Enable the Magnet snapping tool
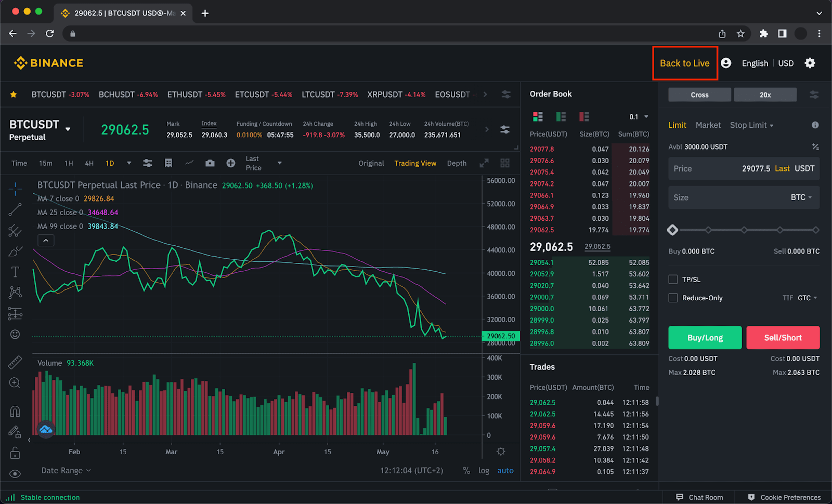 click(15, 410)
